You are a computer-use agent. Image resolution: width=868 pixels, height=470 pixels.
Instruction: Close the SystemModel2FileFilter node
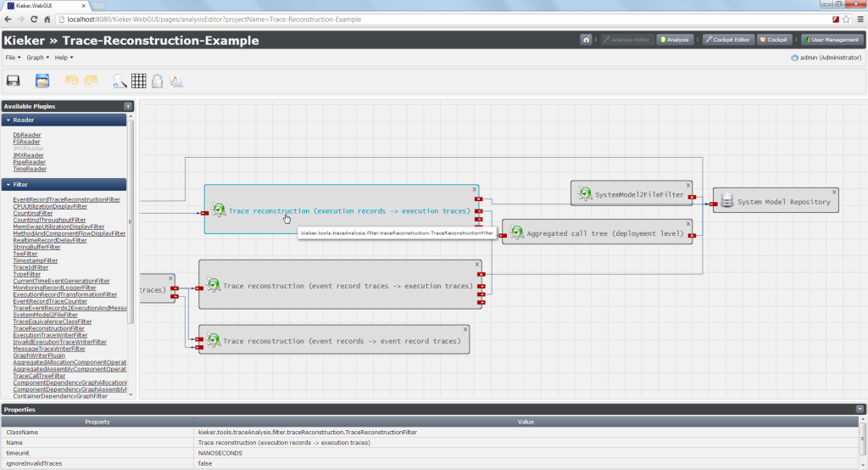687,185
